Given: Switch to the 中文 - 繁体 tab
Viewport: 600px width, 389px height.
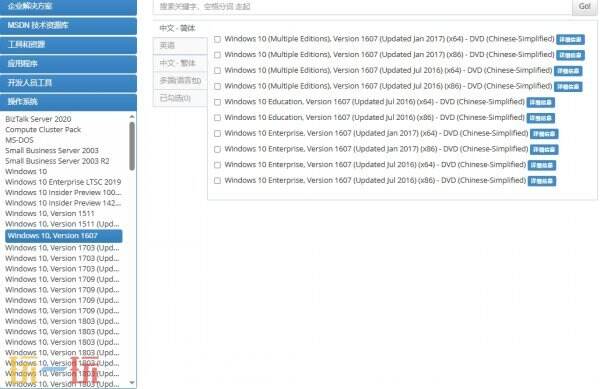Looking at the screenshot, I should pos(180,63).
